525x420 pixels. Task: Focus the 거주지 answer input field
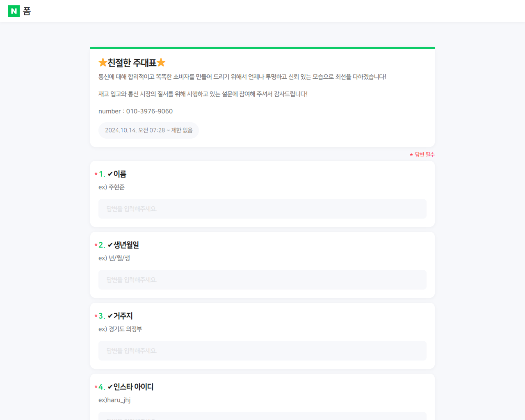[262, 351]
